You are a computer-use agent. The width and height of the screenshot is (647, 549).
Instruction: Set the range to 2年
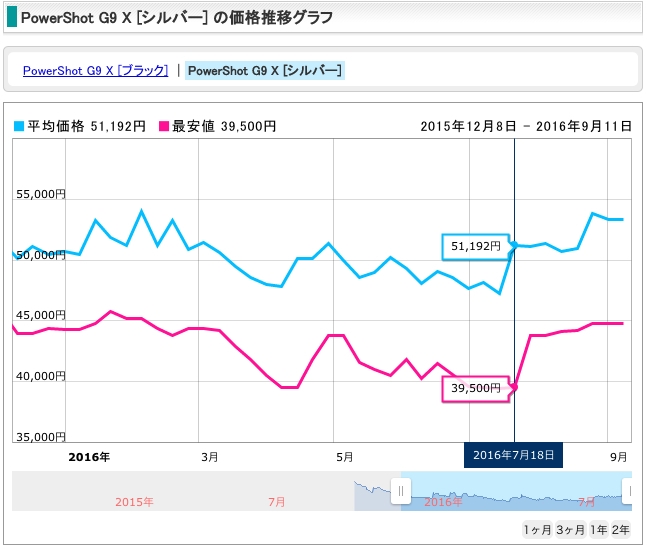pos(620,529)
